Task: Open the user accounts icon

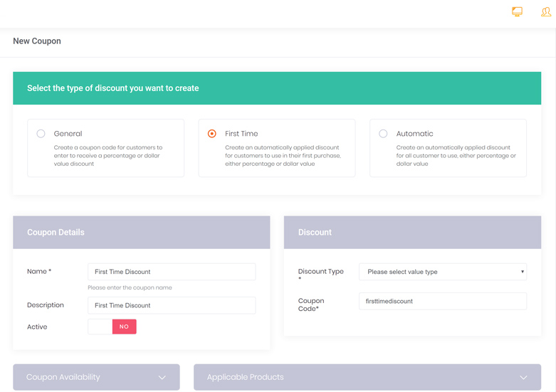Action: point(546,11)
